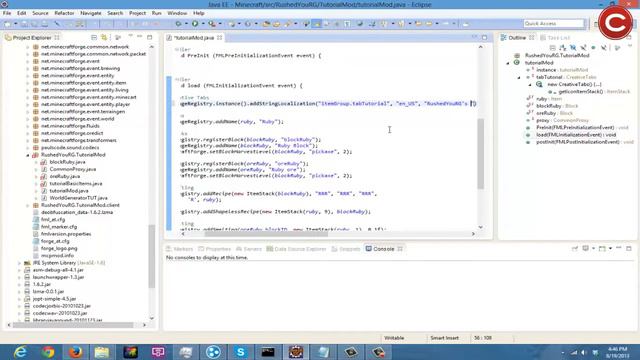Collapse tabTutorial node in Outline
The image size is (640, 360).
[x=519, y=77]
